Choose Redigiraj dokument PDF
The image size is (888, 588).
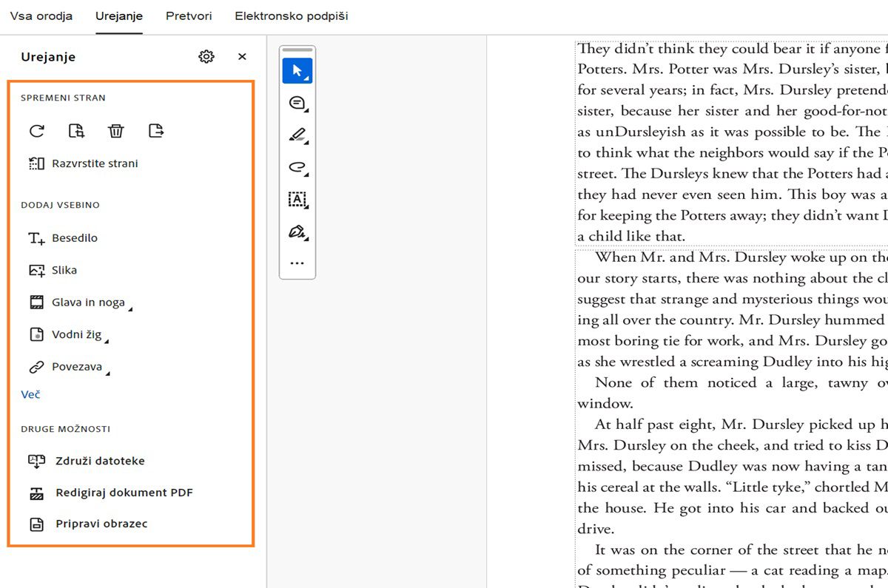pos(110,493)
